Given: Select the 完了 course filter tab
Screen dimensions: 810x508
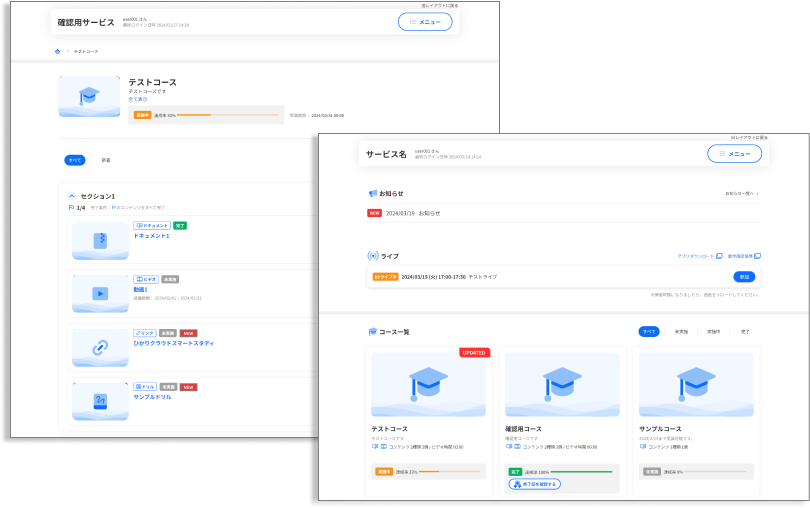Looking at the screenshot, I should (744, 331).
